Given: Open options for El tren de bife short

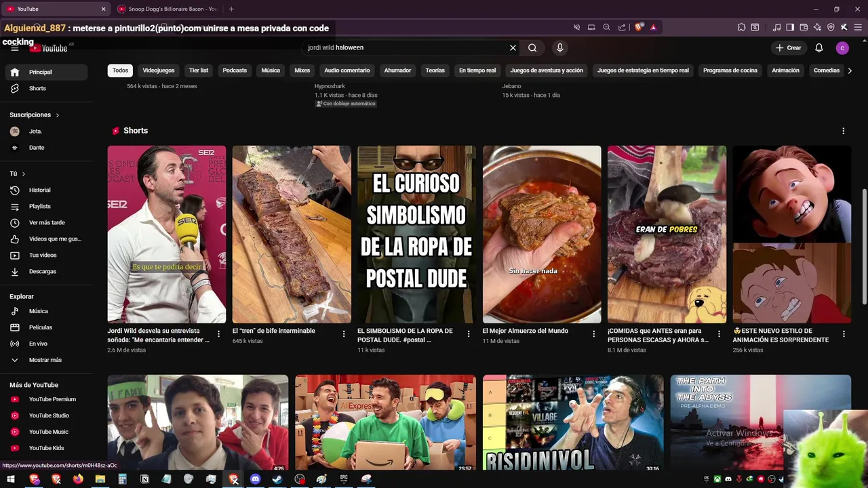Looking at the screenshot, I should coord(344,333).
